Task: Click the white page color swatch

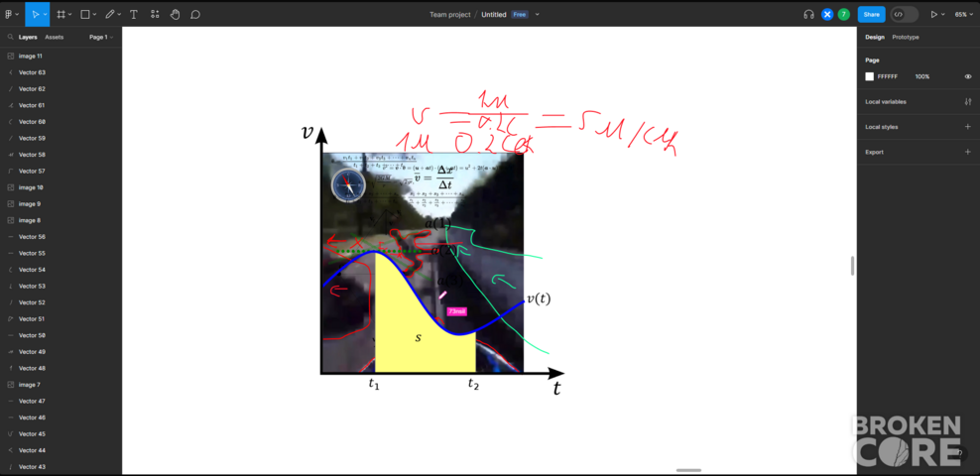Action: [x=869, y=76]
